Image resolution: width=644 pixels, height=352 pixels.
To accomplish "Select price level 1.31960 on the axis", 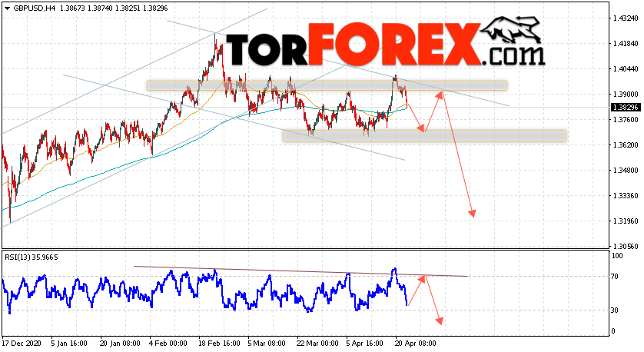I will click(626, 221).
